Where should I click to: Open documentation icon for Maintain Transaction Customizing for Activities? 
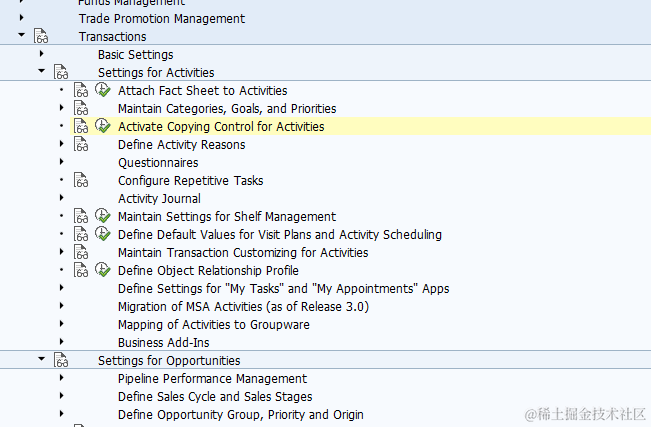pyautogui.click(x=81, y=253)
